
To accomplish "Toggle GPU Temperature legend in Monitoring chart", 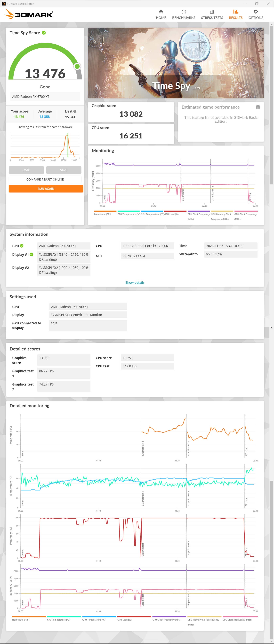I will tap(152, 213).
